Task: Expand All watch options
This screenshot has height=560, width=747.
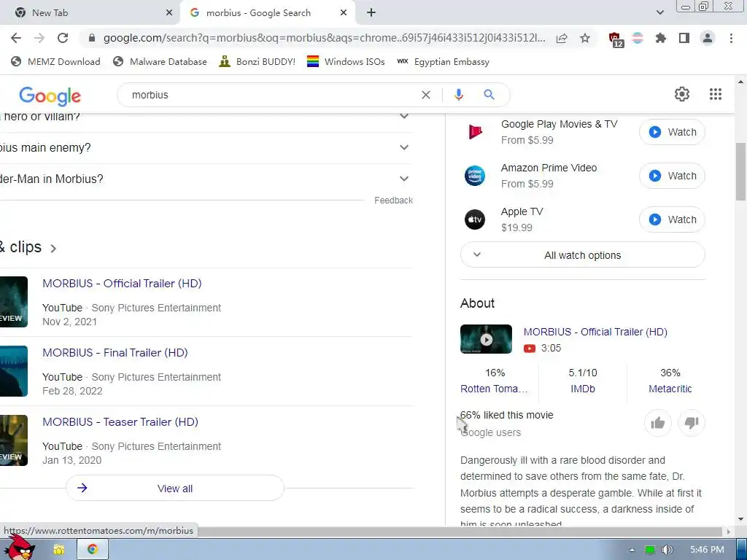Action: click(x=583, y=255)
